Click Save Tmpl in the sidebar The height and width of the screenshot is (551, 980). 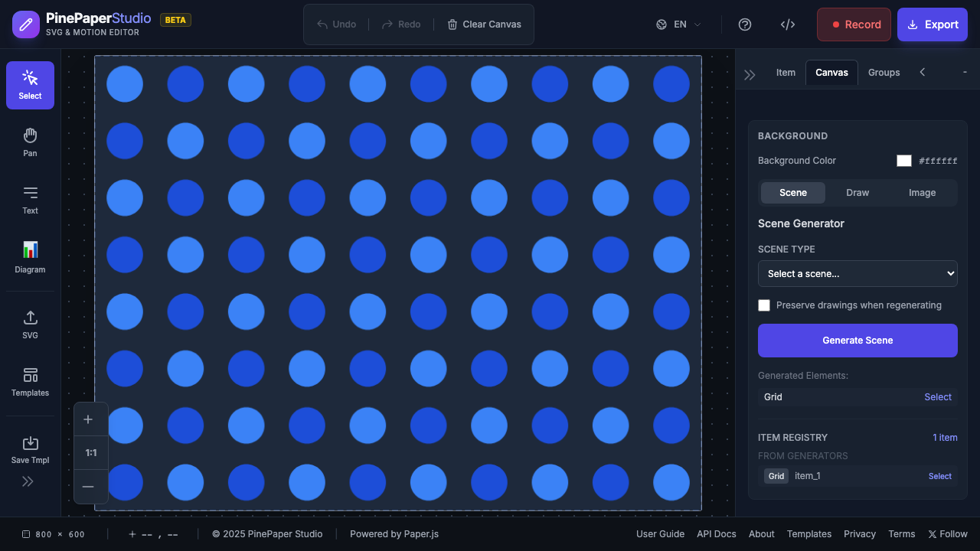click(x=30, y=450)
